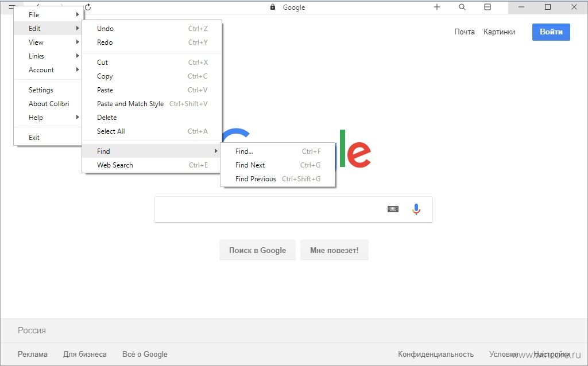Expand the arrow next to Links

click(x=78, y=56)
